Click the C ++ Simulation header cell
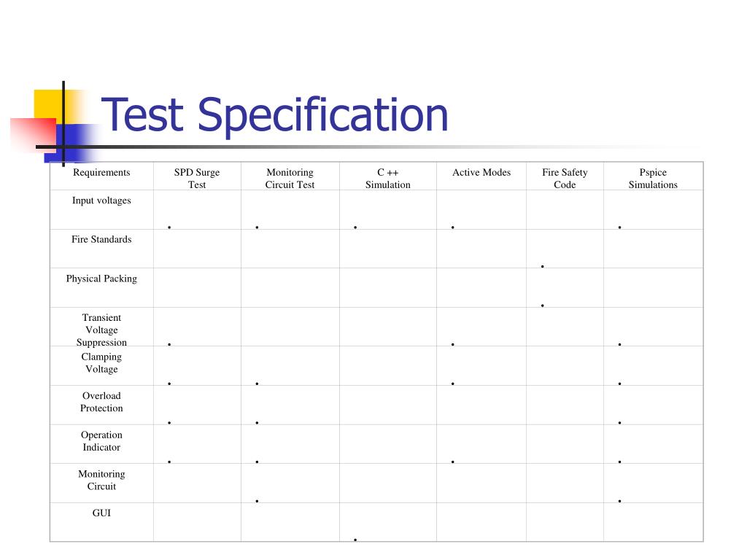 point(388,179)
